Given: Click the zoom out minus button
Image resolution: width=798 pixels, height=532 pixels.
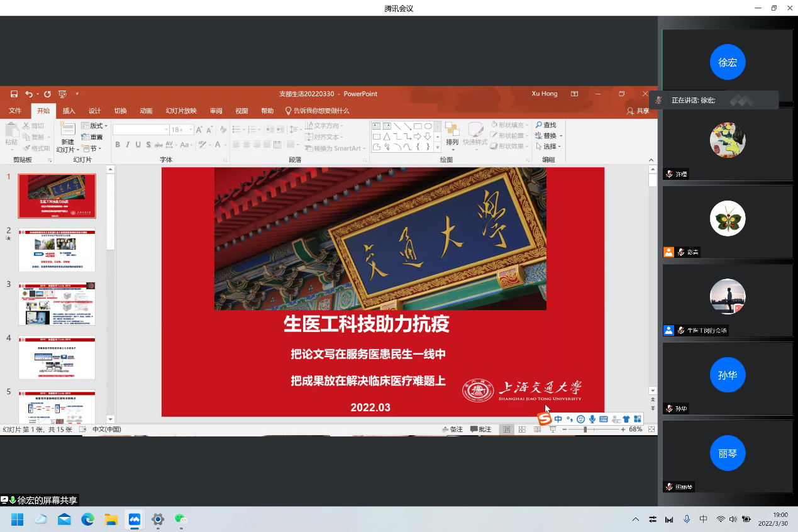Looking at the screenshot, I should (x=564, y=429).
